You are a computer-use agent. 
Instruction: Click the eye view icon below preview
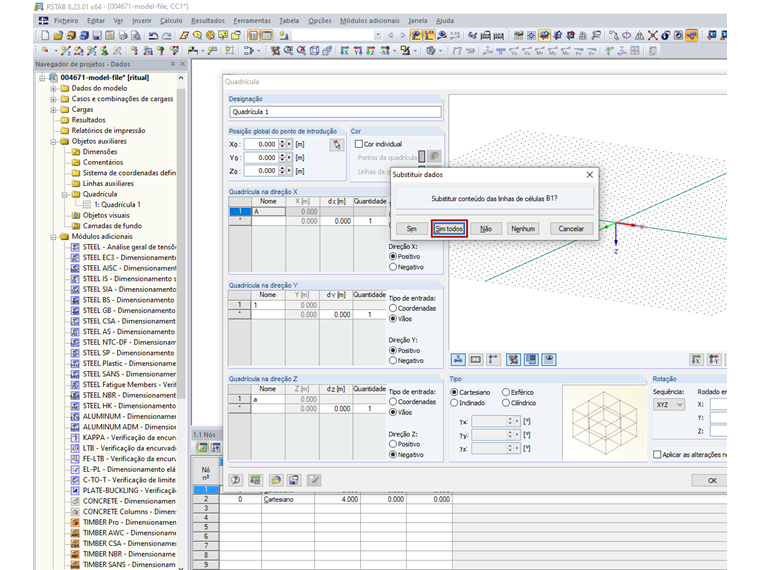[548, 359]
